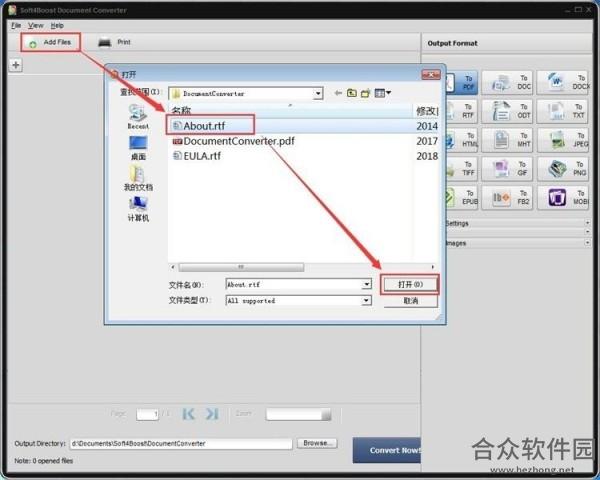Image resolution: width=600 pixels, height=480 pixels.
Task: Click the Convert Now button
Action: point(387,450)
